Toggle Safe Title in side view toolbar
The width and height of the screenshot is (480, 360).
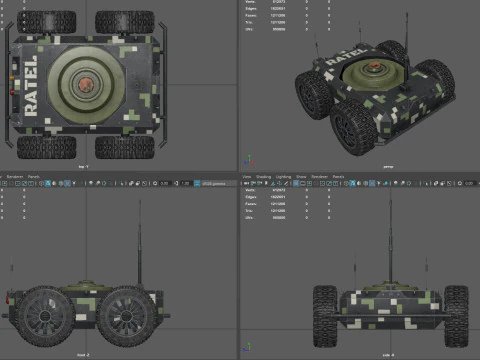pyautogui.click(x=335, y=183)
